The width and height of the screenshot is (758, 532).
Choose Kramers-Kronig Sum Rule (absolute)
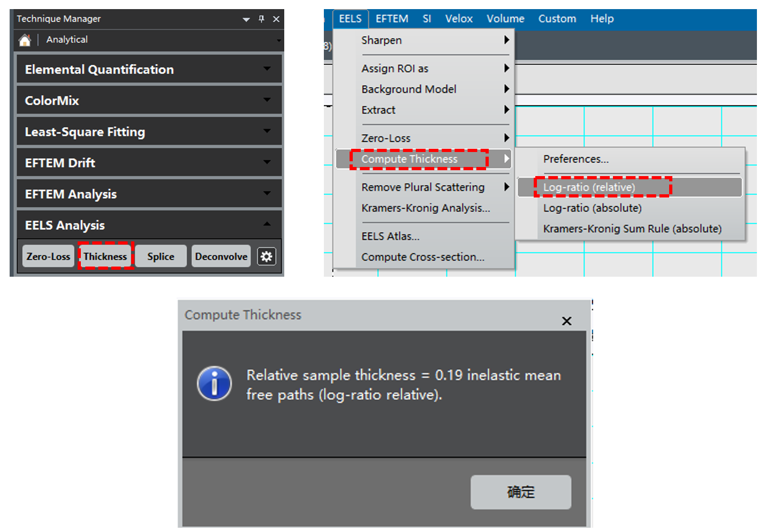(x=632, y=229)
